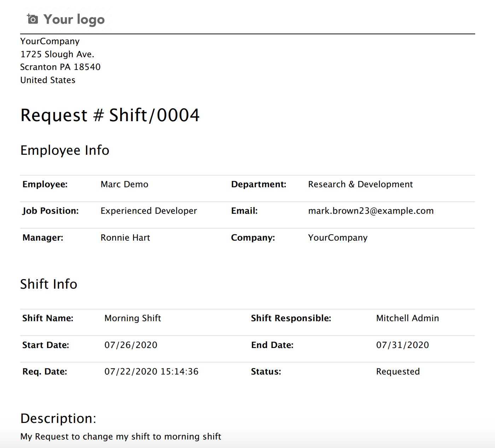Select '07/22/2020 15:14:36' timestamp
The width and height of the screenshot is (495, 448).
pos(151,372)
